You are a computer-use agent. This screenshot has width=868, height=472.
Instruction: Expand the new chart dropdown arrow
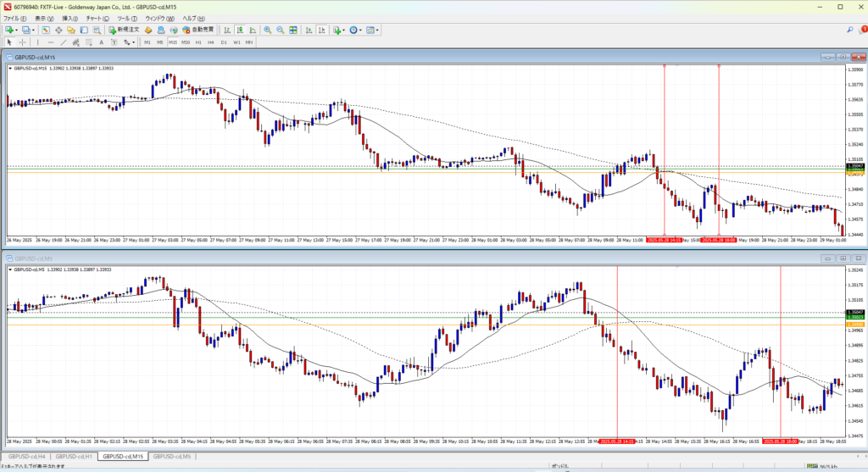[16, 30]
